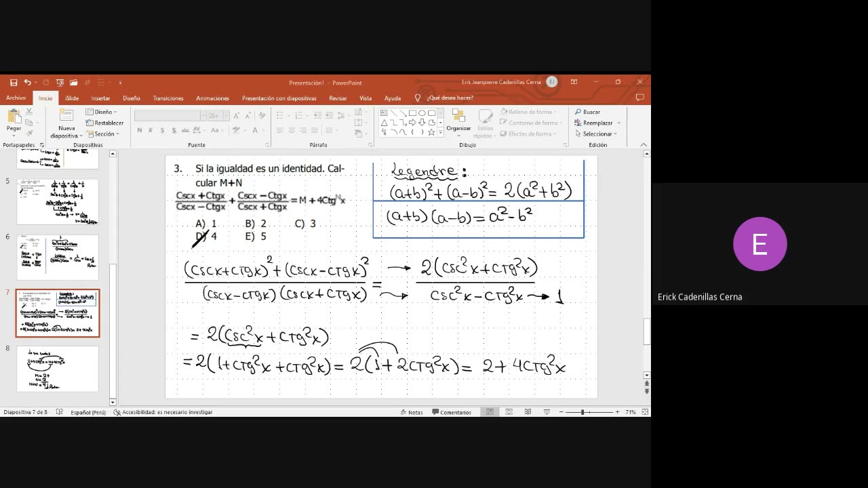Viewport: 868px width, 488px height.
Task: Toggle strikethrough abc formatting
Action: (186, 130)
